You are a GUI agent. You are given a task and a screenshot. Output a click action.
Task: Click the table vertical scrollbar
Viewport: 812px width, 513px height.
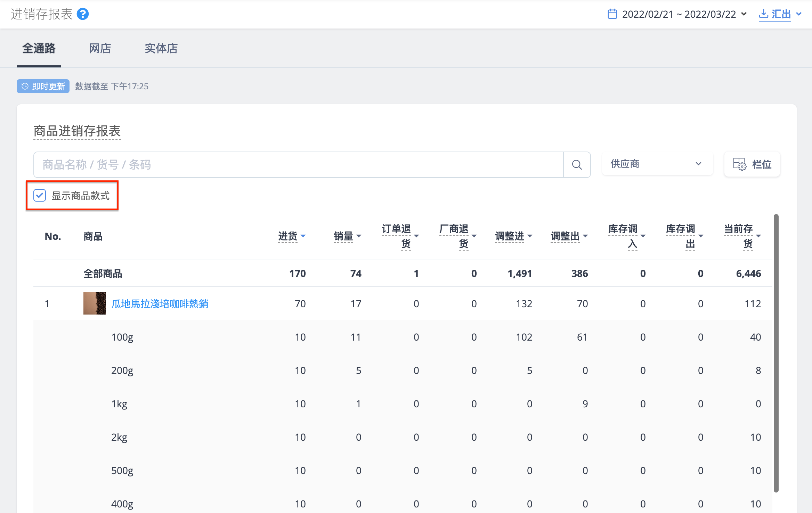click(776, 353)
